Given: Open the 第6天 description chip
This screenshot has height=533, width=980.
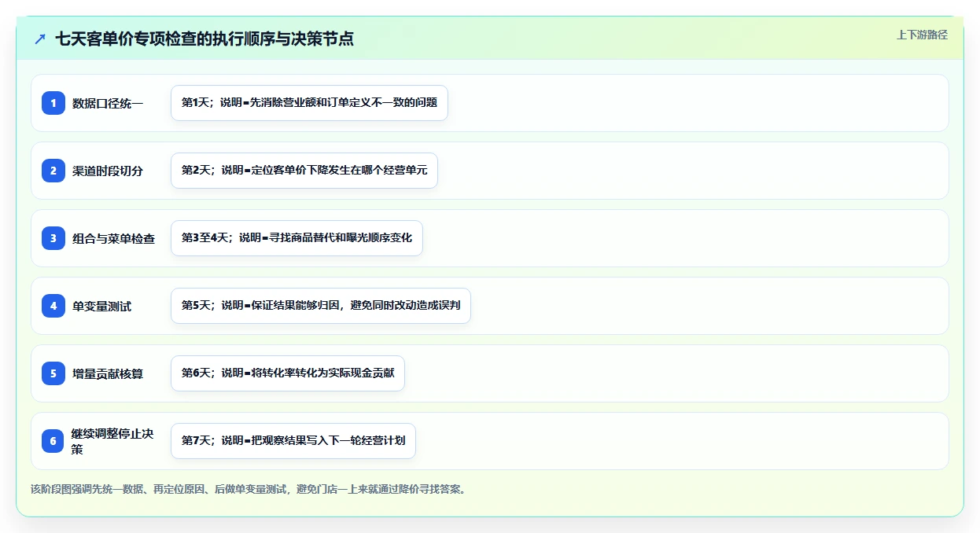Looking at the screenshot, I should tap(288, 373).
